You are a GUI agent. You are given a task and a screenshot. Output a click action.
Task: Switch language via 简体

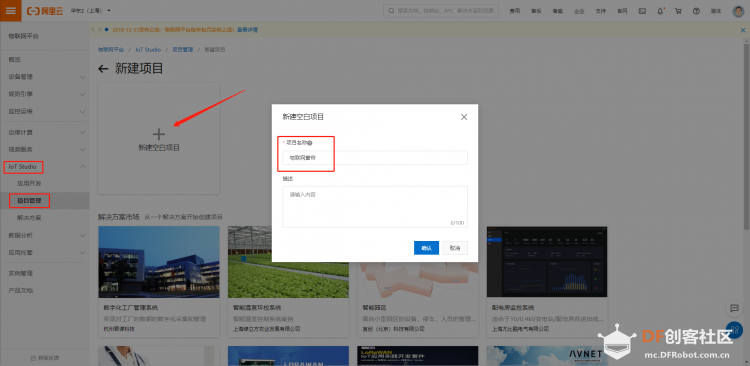[x=716, y=11]
